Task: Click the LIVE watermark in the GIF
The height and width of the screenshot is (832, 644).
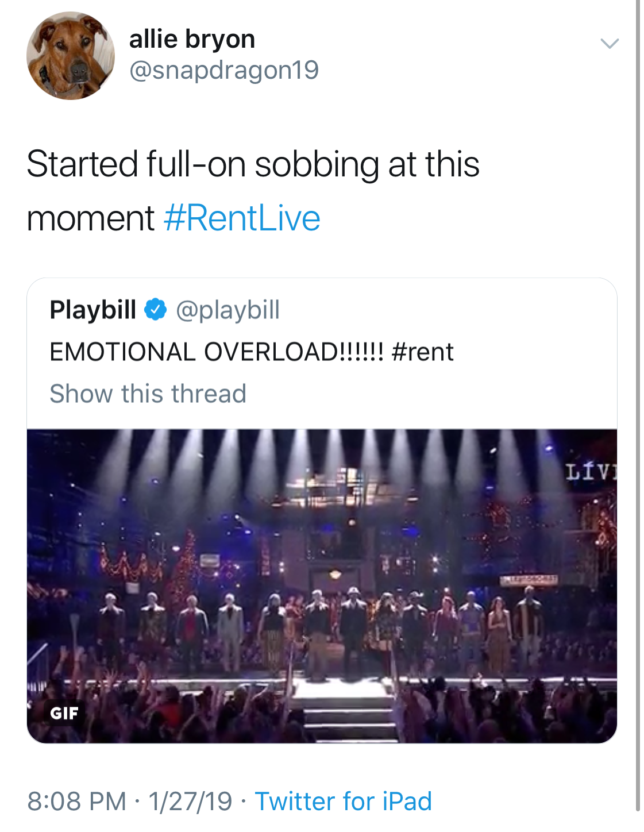Action: [590, 472]
